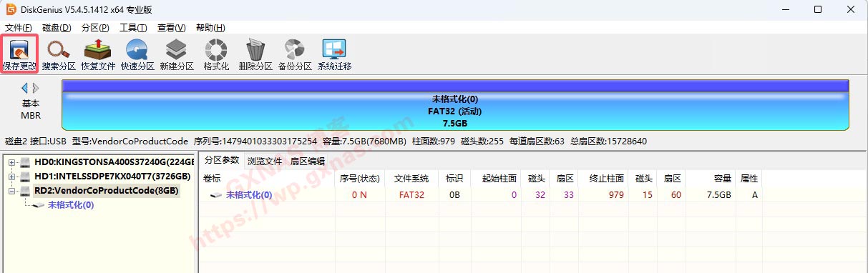Expand the HD0:KINGSTONSA400S37240G disk node
This screenshot has width=868, height=273.
click(x=12, y=162)
